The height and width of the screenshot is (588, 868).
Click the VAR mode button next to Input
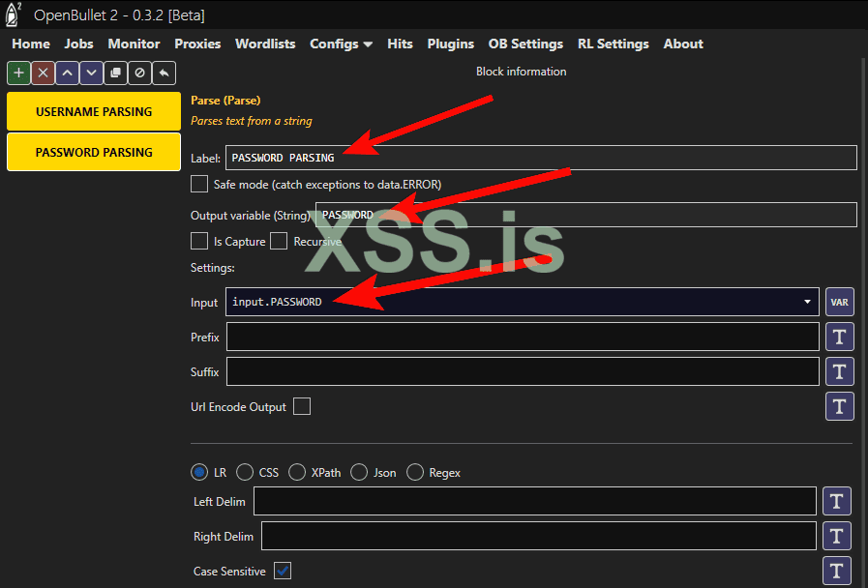point(840,302)
